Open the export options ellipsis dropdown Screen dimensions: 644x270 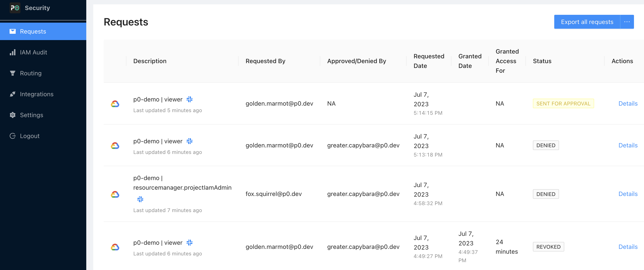(627, 22)
